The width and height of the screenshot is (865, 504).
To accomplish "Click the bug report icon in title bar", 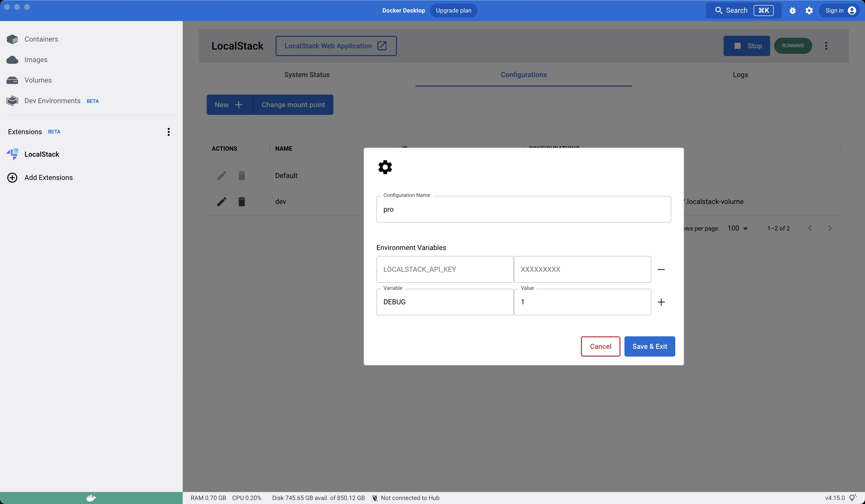I will click(x=793, y=10).
